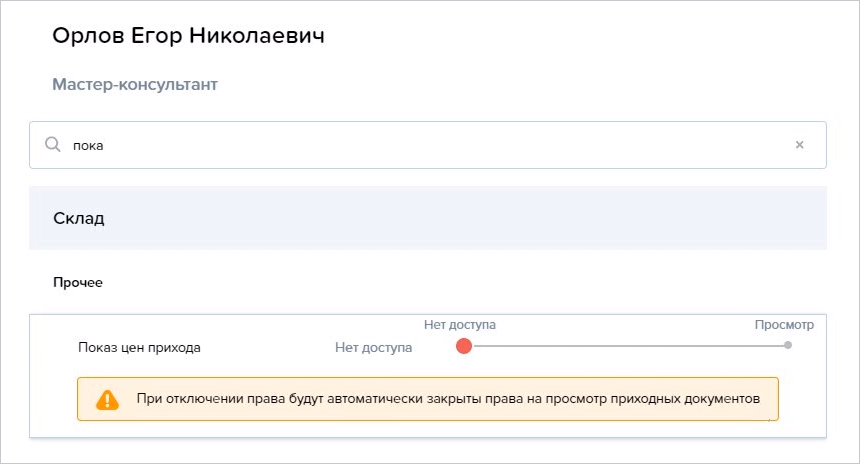Place cursor right after typed text 'пока'
This screenshot has height=464, width=860.
[104, 145]
